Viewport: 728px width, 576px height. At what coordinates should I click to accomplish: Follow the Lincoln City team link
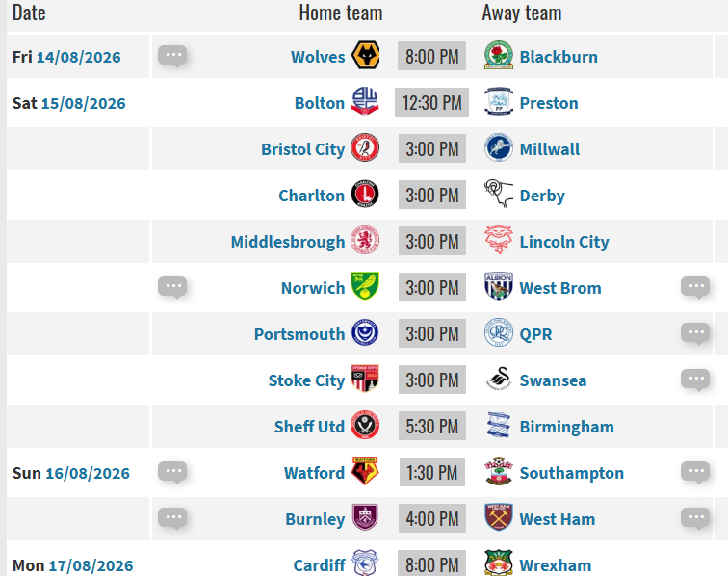pos(564,242)
